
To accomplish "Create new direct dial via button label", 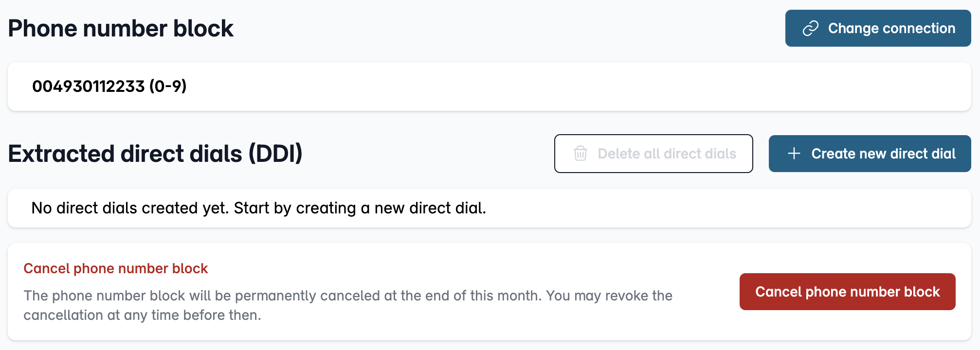I will (x=883, y=154).
